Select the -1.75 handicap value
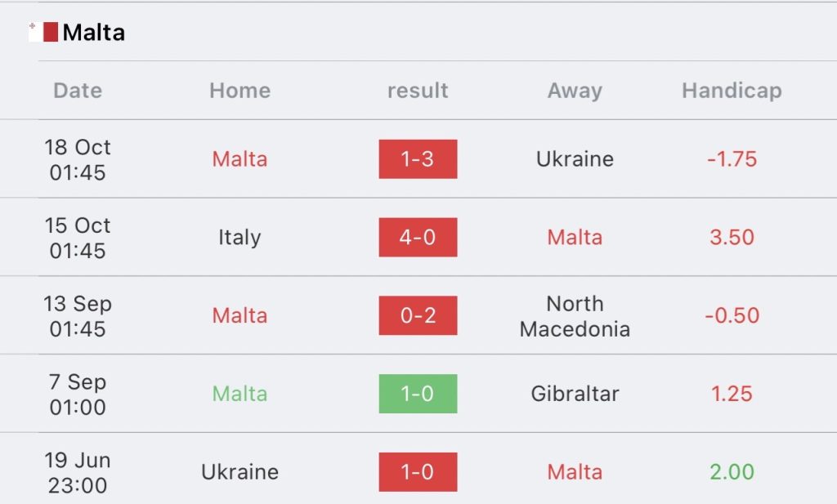Screen dimensions: 837x504 coord(732,159)
